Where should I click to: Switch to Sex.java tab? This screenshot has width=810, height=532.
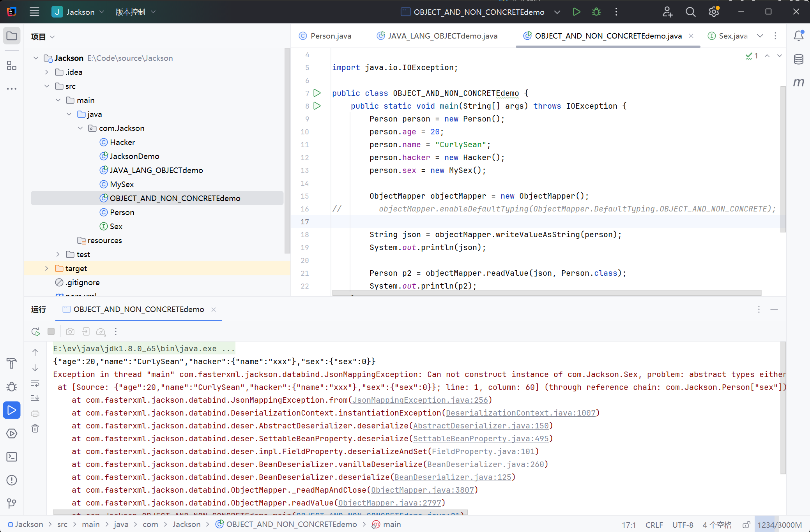pos(727,36)
